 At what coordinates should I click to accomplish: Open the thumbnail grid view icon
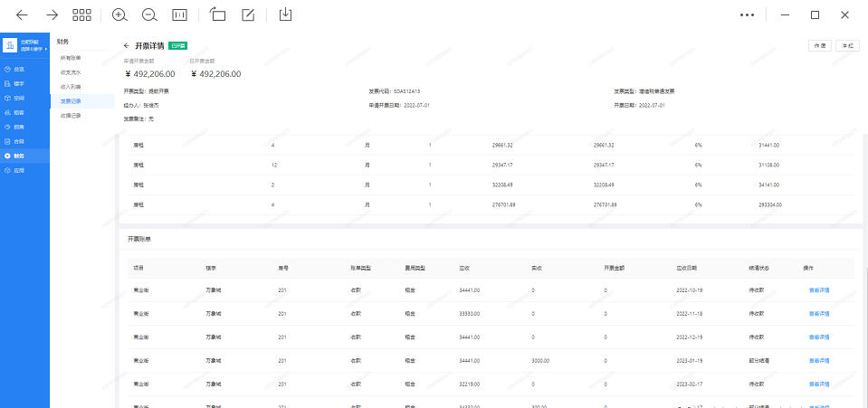[x=81, y=14]
